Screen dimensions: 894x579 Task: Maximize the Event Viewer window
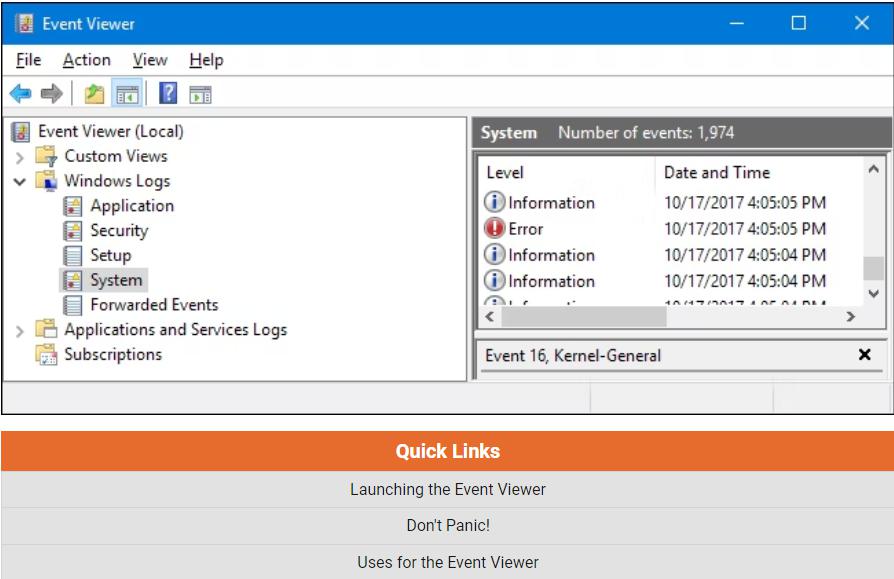pyautogui.click(x=799, y=23)
